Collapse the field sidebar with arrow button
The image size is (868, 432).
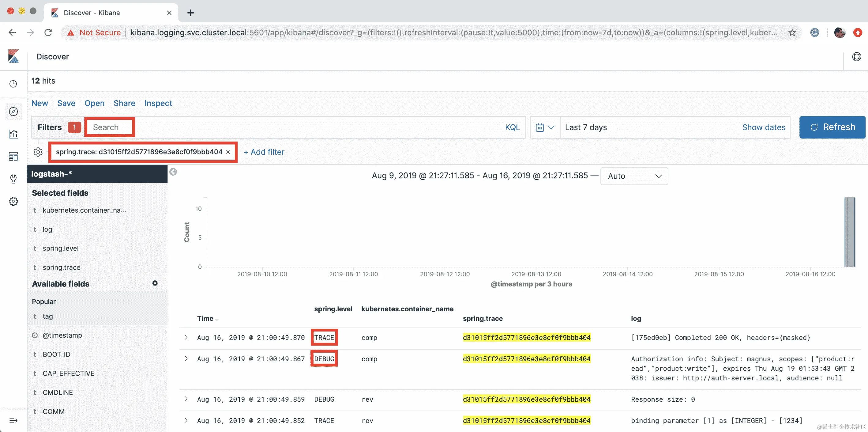[173, 172]
